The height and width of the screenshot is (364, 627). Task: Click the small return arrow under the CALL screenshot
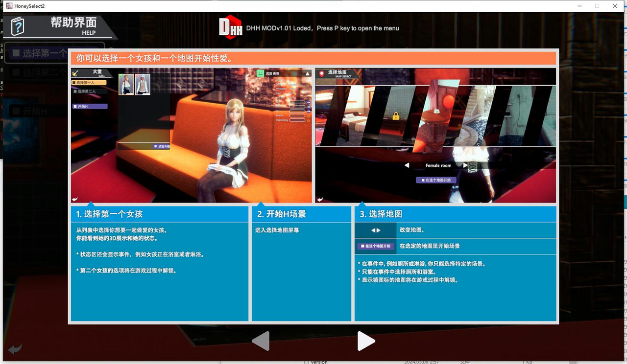coord(75,199)
